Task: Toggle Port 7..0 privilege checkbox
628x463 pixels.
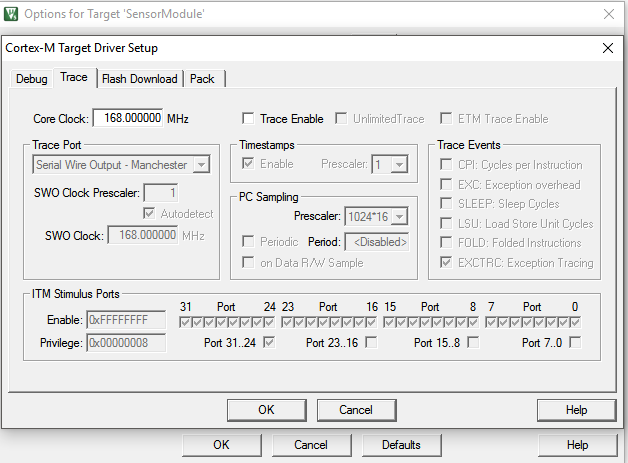Action: (x=576, y=342)
